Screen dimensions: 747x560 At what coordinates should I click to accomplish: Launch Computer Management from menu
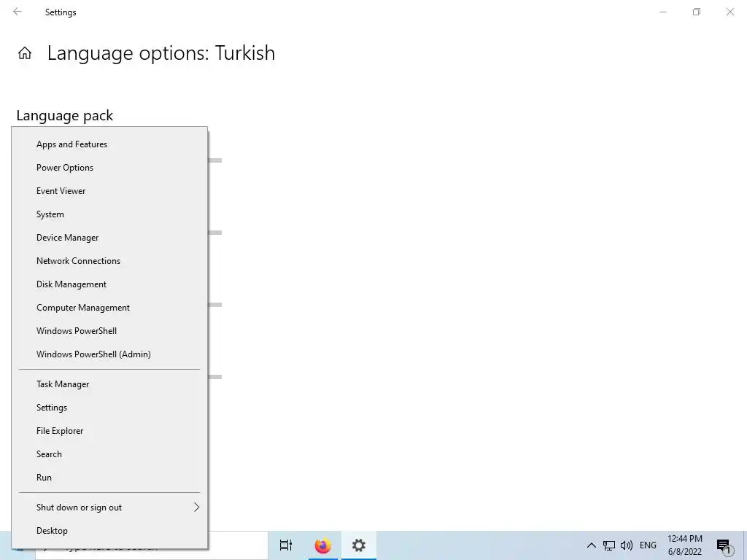(x=109, y=308)
